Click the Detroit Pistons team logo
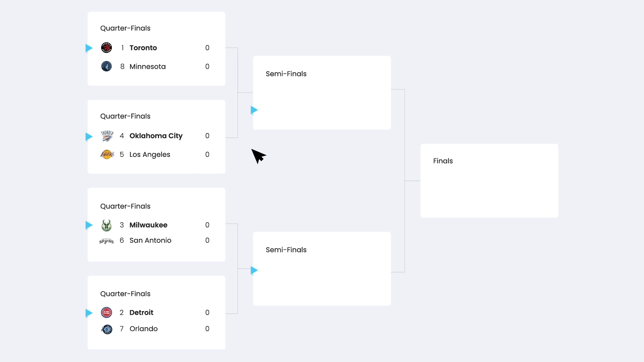Screen dimensions: 644x362 coord(106,312)
